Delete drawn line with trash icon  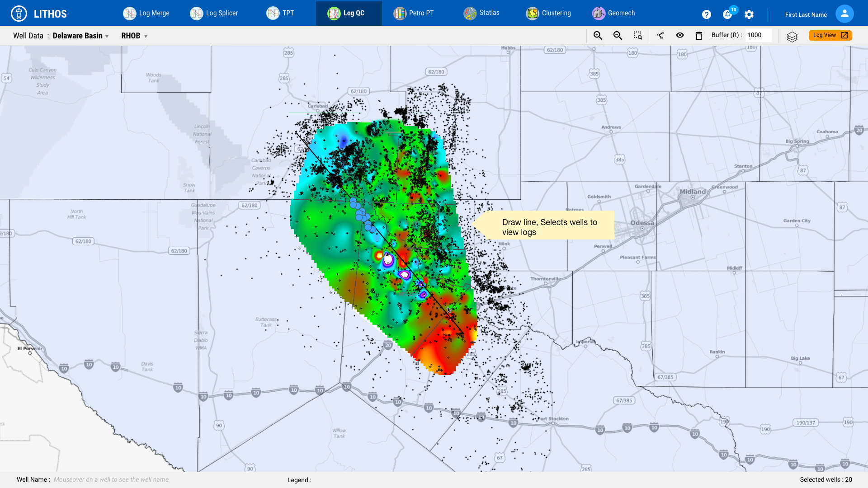pos(698,36)
